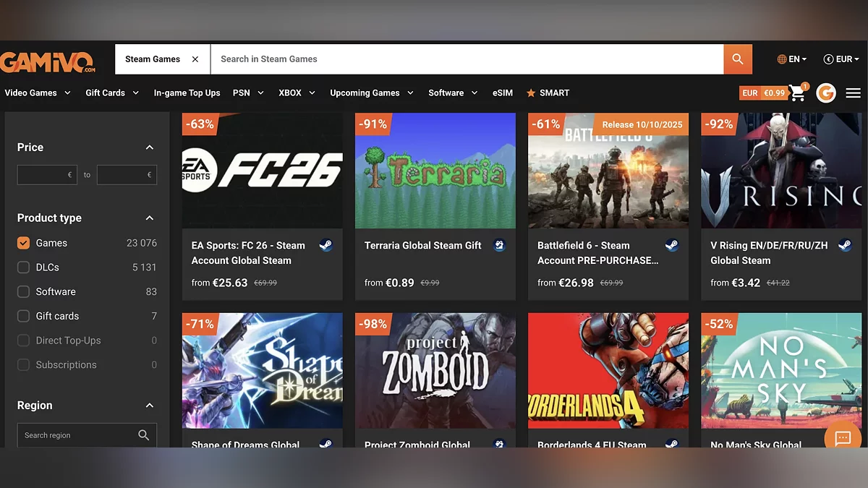Click the -98% badge on Project Zomboid
868x488 pixels.
(373, 324)
